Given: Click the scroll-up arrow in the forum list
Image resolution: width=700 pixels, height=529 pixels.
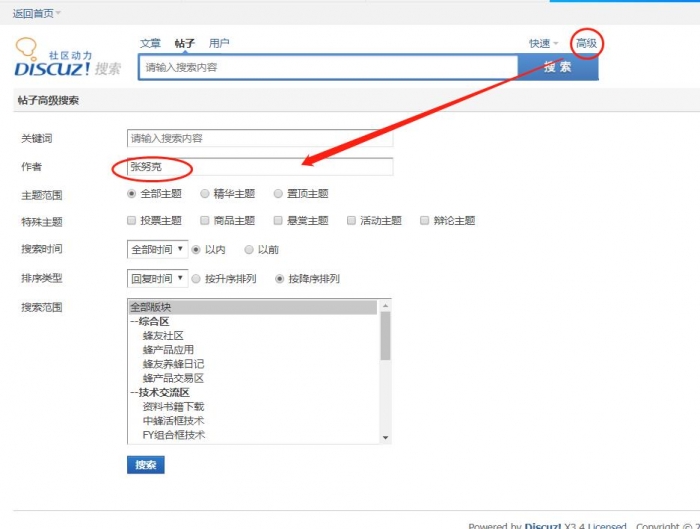Looking at the screenshot, I should point(386,307).
